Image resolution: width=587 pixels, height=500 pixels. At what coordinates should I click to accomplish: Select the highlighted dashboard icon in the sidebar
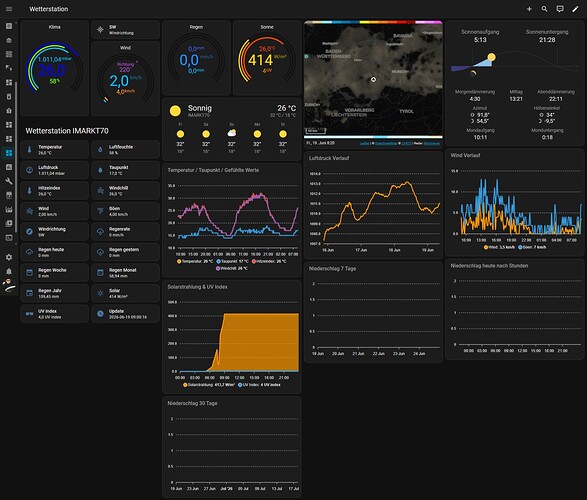[9, 153]
